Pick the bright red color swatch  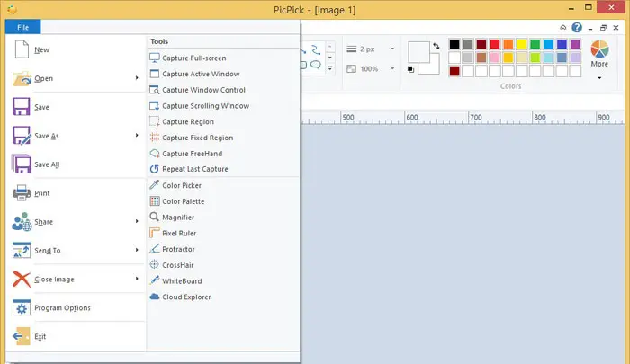click(495, 44)
